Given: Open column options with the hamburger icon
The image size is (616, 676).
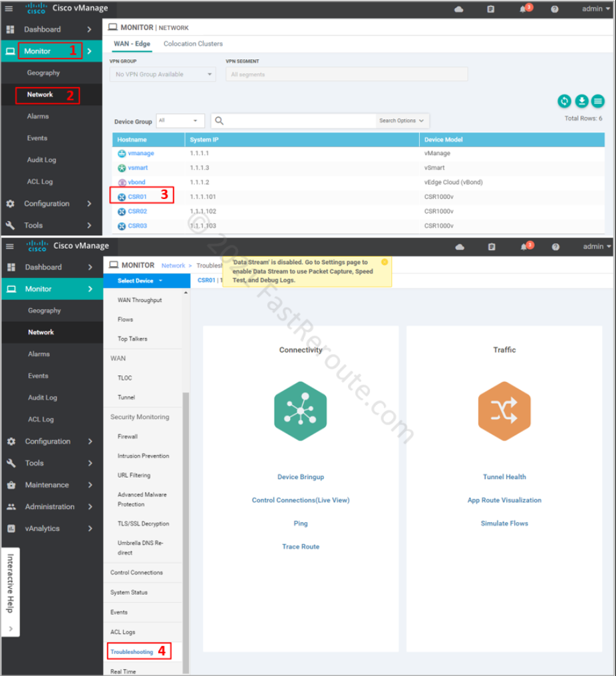Looking at the screenshot, I should pyautogui.click(x=598, y=101).
